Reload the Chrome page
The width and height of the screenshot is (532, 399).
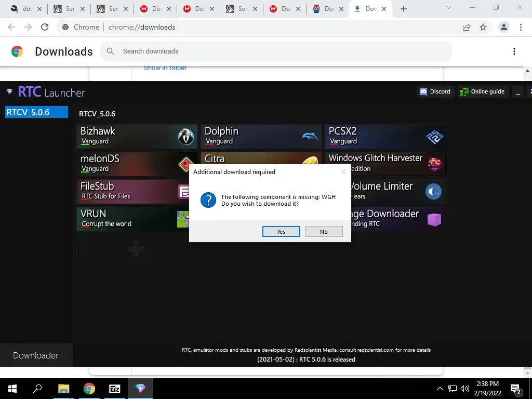pos(45,27)
